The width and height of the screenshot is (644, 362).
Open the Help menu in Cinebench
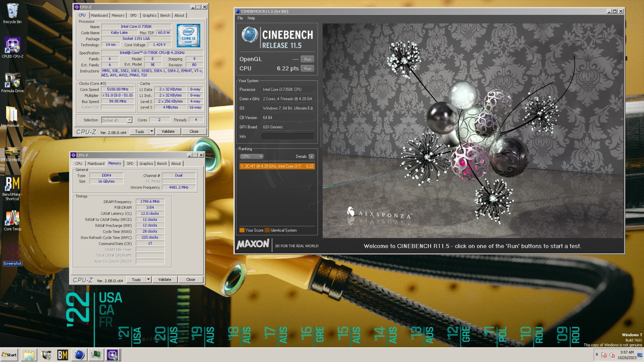tap(251, 18)
